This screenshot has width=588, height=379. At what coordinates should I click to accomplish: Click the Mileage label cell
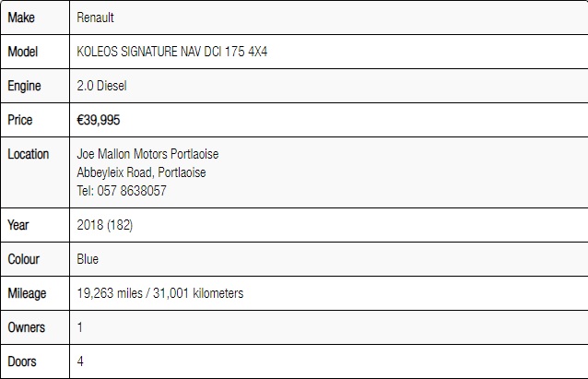point(35,293)
